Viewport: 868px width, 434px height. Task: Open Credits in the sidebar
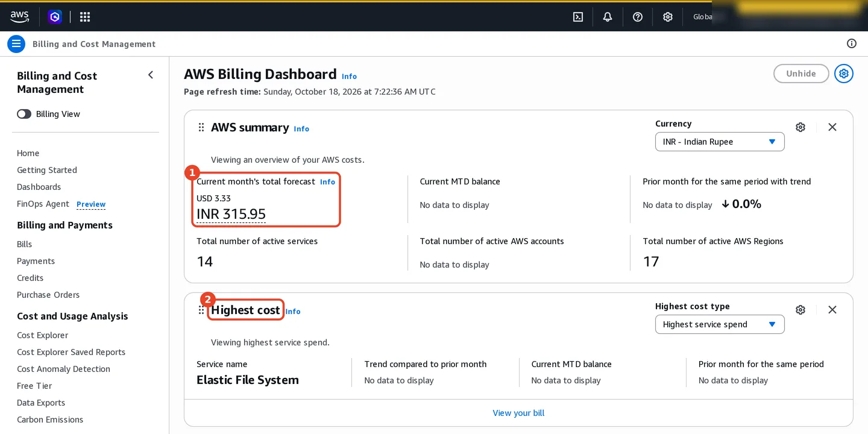(30, 278)
